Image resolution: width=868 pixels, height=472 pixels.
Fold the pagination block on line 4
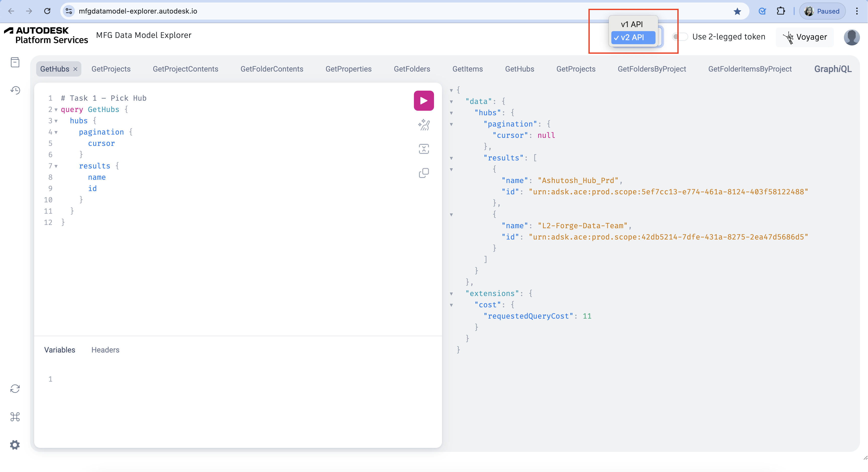(56, 132)
